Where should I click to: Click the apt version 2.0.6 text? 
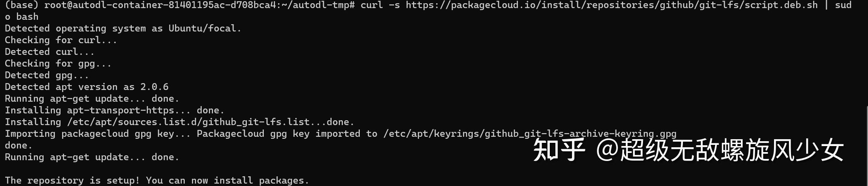154,87
